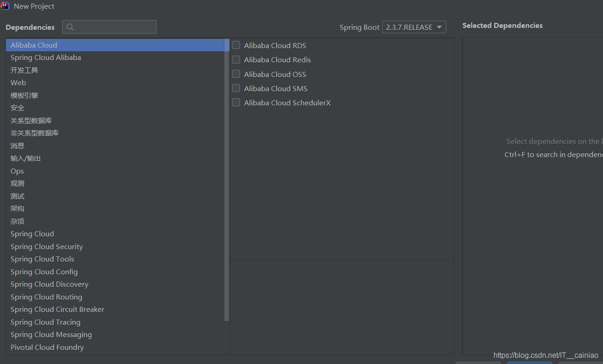
Task: Check the Alibaba Cloud OSS option
Action: point(236,74)
